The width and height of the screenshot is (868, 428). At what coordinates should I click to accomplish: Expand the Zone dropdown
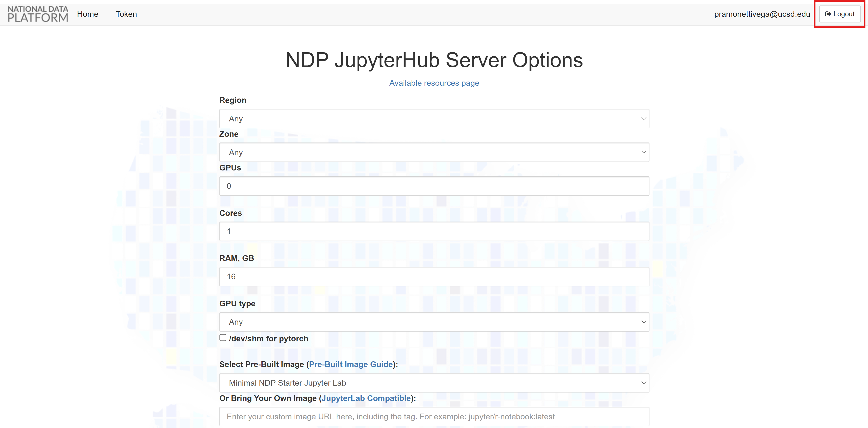pyautogui.click(x=434, y=153)
